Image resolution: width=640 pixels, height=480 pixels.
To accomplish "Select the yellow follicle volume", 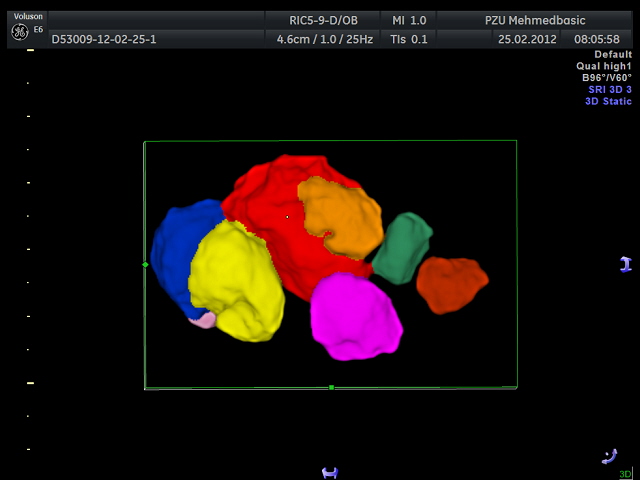I will click(x=236, y=282).
